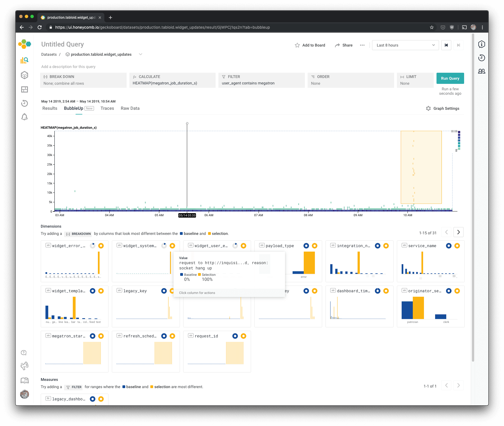Open the Last 8 hours time dropdown
The image size is (504, 426).
point(405,45)
